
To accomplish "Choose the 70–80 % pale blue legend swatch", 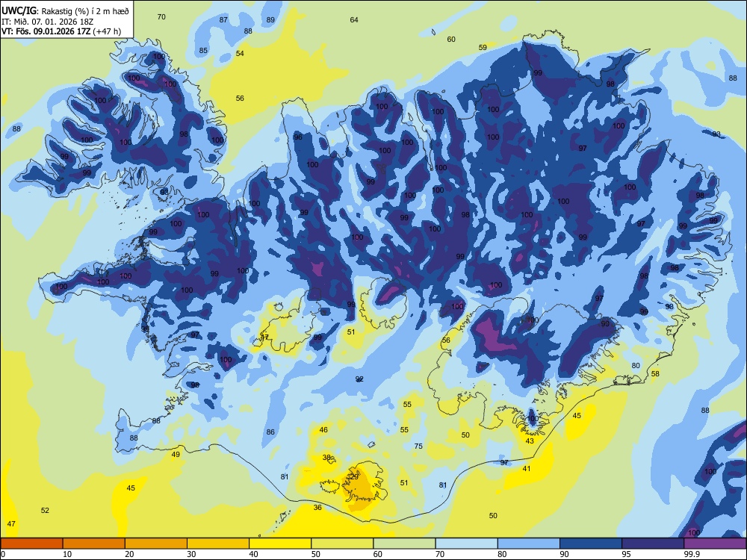I will click(x=466, y=544).
